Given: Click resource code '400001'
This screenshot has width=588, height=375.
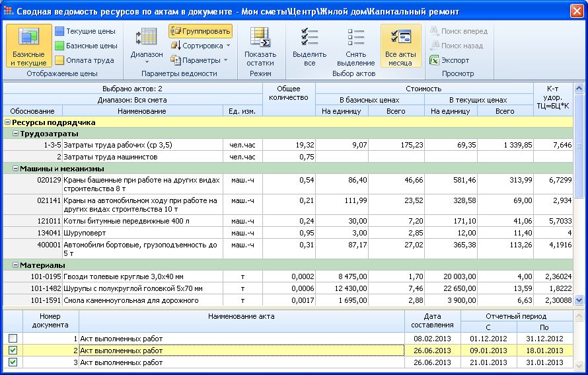Looking at the screenshot, I should (49, 245).
